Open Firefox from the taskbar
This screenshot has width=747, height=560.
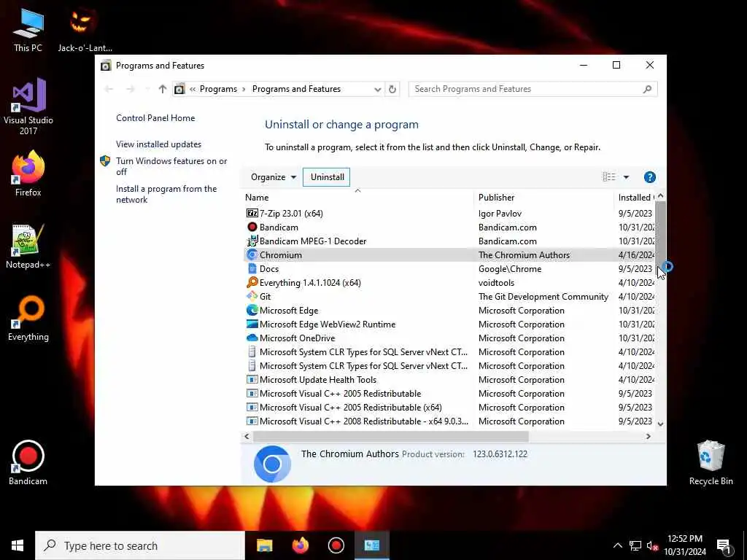[x=300, y=545]
